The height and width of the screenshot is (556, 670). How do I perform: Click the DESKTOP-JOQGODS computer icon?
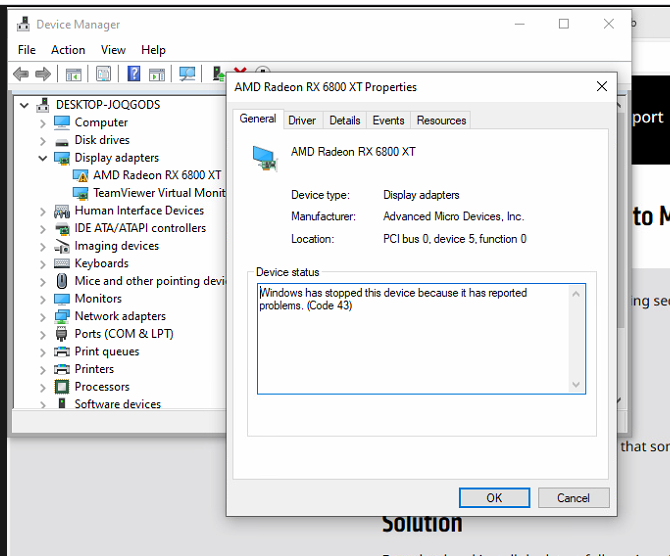(42, 105)
